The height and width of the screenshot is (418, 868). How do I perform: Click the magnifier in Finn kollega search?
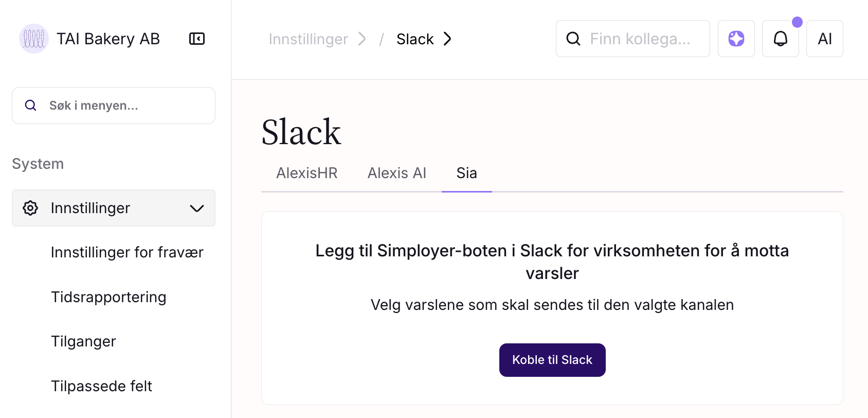tap(573, 39)
